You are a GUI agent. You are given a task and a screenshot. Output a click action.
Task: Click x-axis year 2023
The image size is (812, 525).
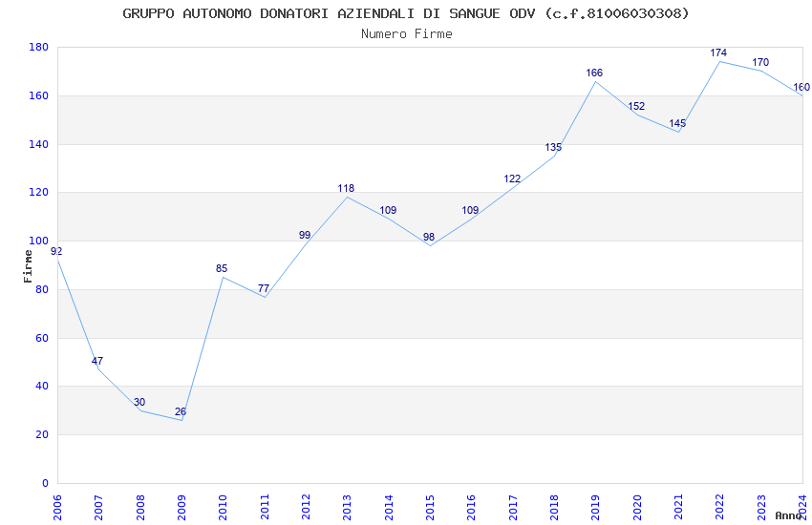[761, 508]
